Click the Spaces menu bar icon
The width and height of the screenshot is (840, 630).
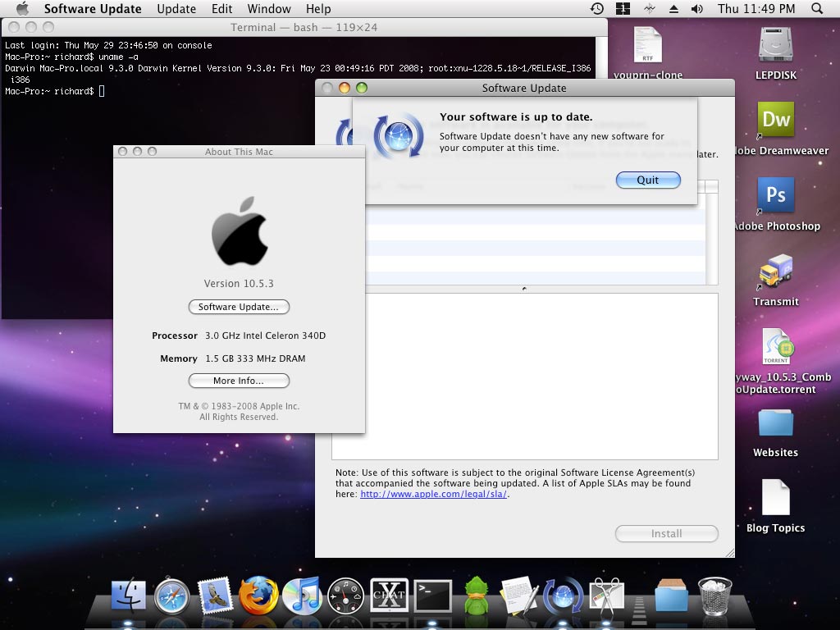tap(623, 8)
